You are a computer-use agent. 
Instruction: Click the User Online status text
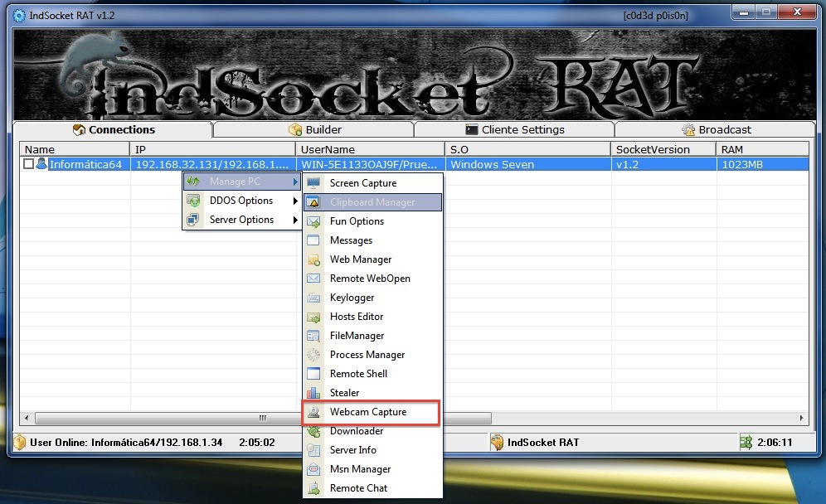tap(126, 443)
